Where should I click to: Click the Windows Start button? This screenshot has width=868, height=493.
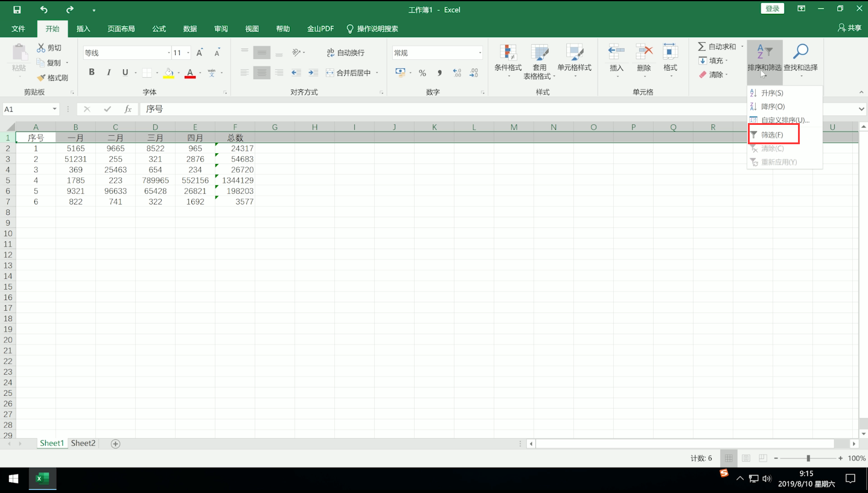tap(14, 479)
